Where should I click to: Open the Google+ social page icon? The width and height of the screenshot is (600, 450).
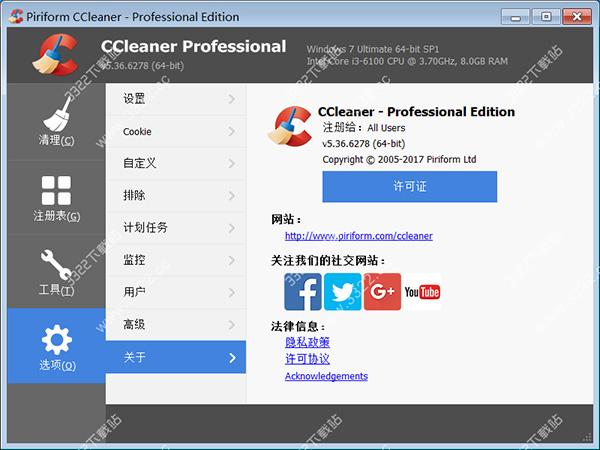[x=382, y=292]
